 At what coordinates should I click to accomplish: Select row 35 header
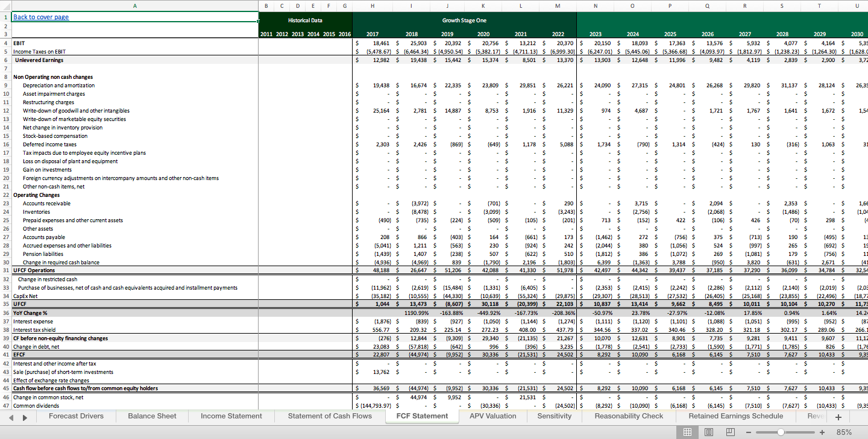tap(5, 304)
